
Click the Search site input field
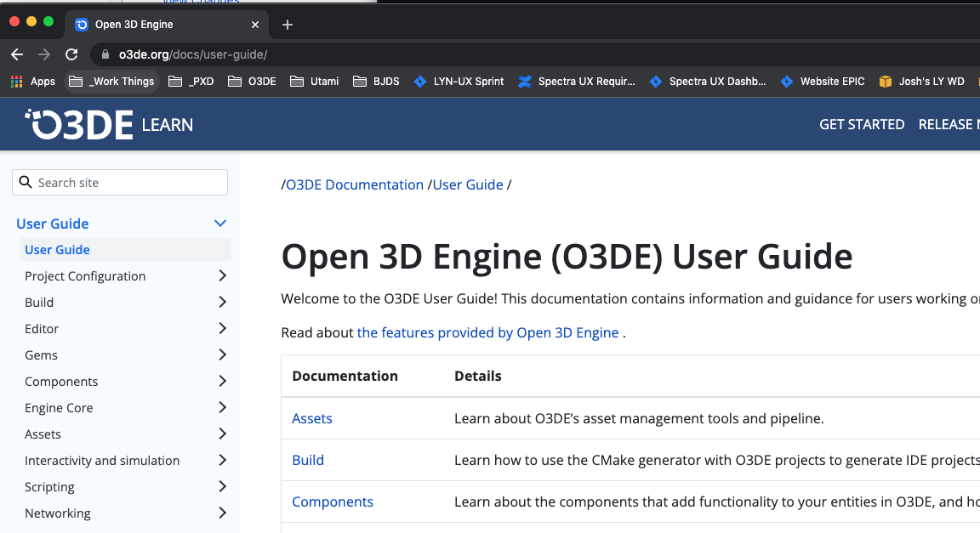coord(120,183)
